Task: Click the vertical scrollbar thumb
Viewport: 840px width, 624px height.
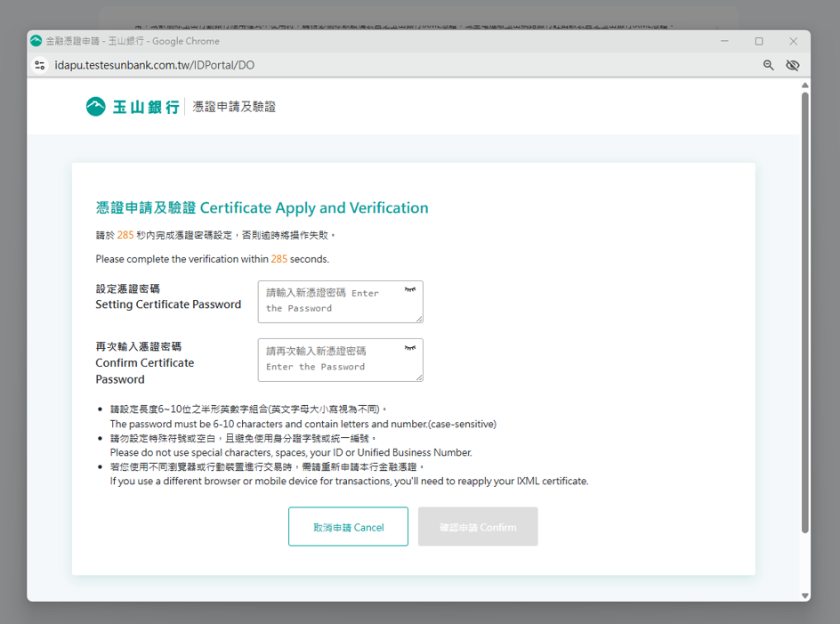Action: (x=804, y=312)
